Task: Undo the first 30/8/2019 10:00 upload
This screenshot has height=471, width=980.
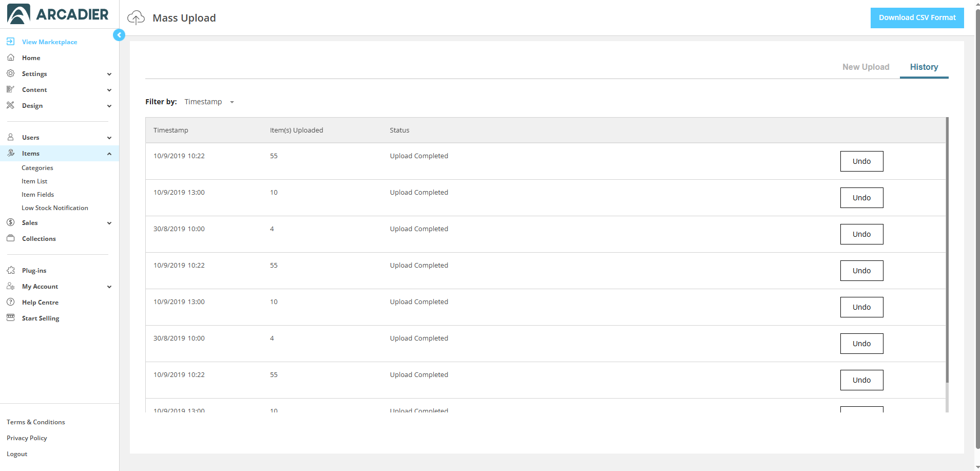Action: pos(861,234)
